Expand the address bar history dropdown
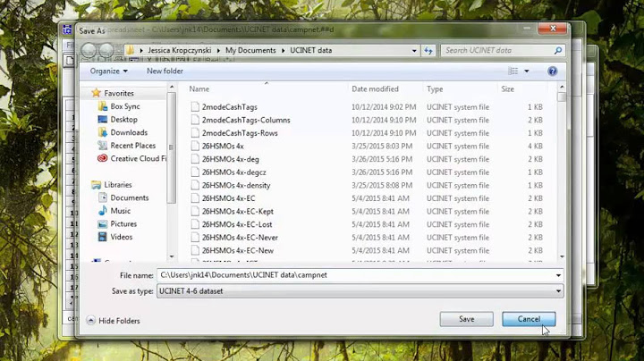Image resolution: width=644 pixels, height=361 pixels. [x=414, y=50]
